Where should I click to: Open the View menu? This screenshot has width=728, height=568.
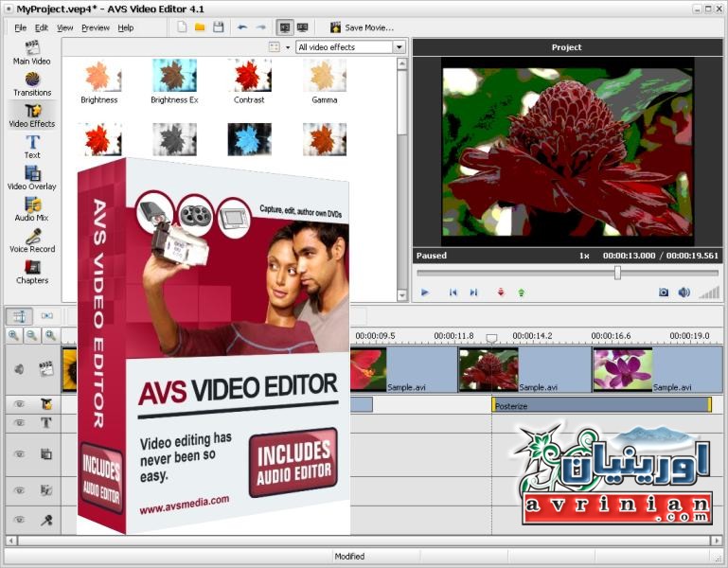coord(65,27)
